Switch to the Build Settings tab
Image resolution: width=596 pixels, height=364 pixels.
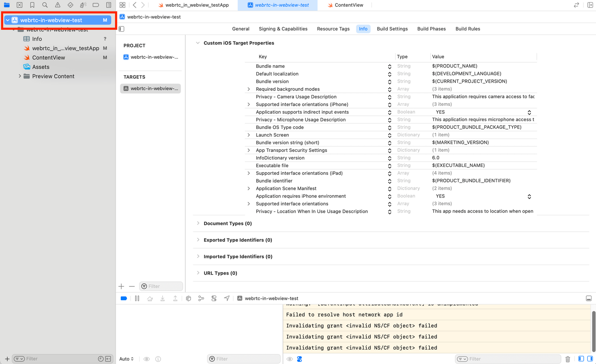(392, 29)
